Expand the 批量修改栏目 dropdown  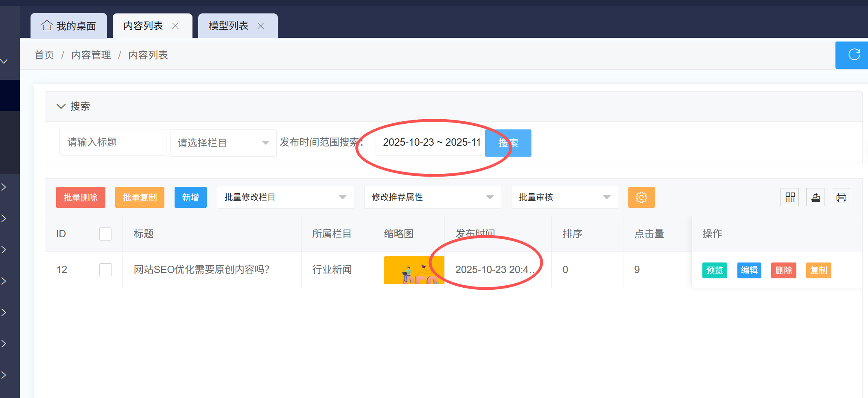[x=285, y=197]
